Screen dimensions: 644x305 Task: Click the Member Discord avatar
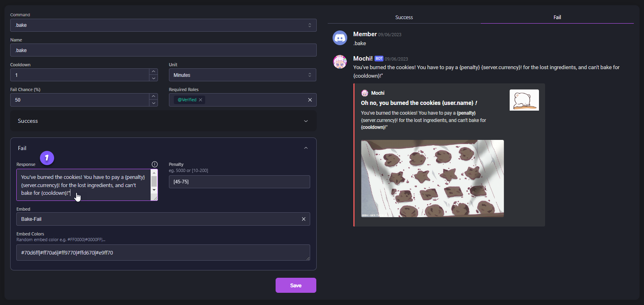point(340,38)
